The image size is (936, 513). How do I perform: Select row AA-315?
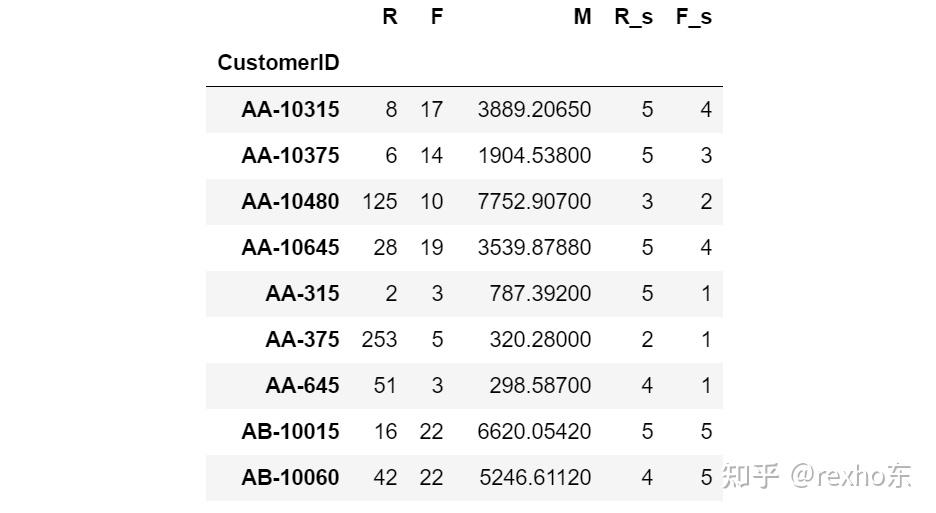tap(302, 293)
